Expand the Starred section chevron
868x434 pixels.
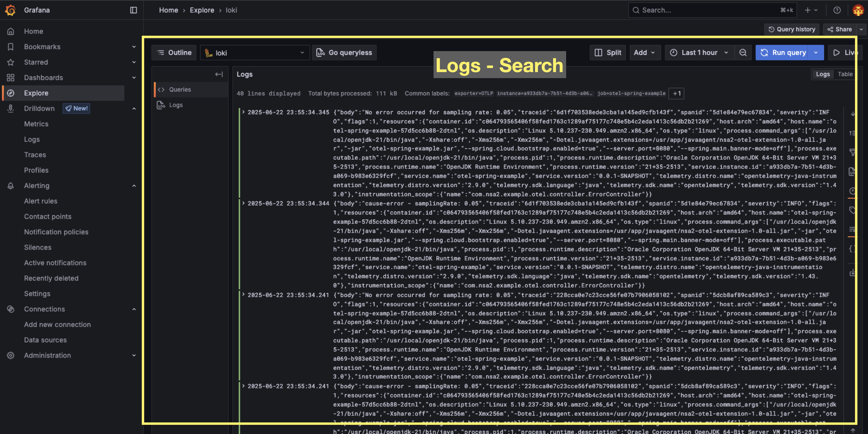pos(134,62)
